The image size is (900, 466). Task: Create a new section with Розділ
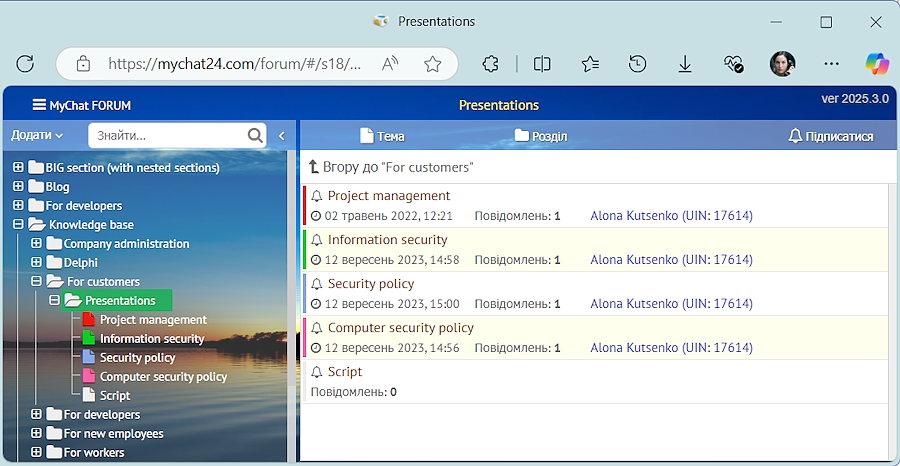(x=541, y=136)
